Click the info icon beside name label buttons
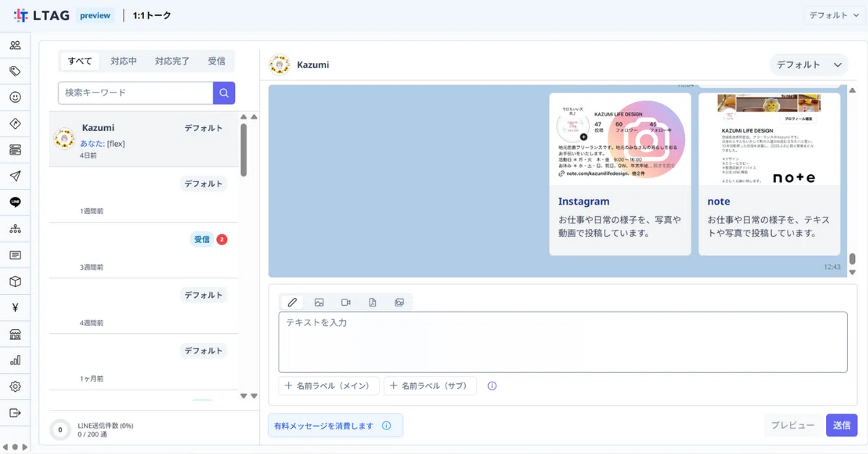This screenshot has height=454, width=868. pyautogui.click(x=492, y=386)
